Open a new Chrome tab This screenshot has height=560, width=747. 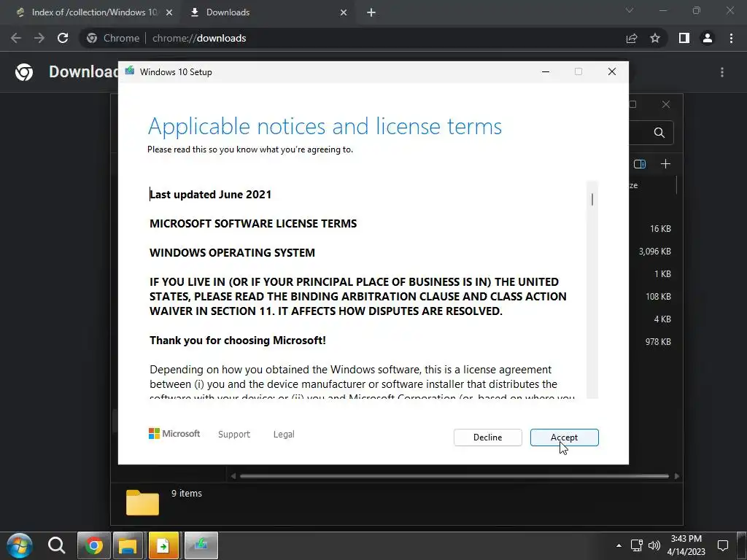click(x=371, y=13)
